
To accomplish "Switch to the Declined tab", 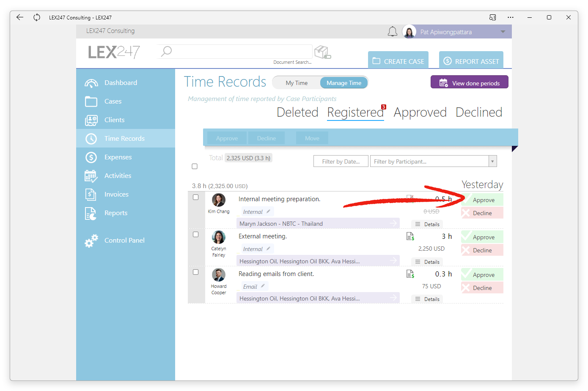I will (479, 112).
